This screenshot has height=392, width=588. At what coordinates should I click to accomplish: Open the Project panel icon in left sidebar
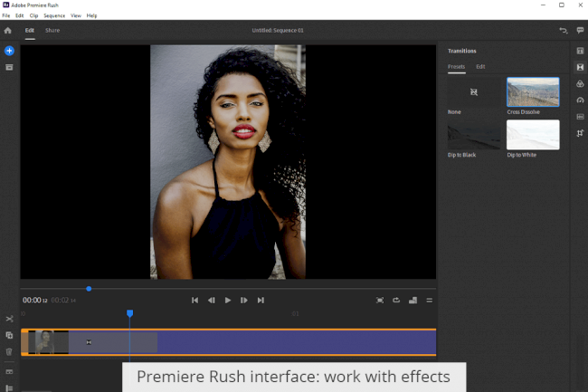tap(9, 68)
